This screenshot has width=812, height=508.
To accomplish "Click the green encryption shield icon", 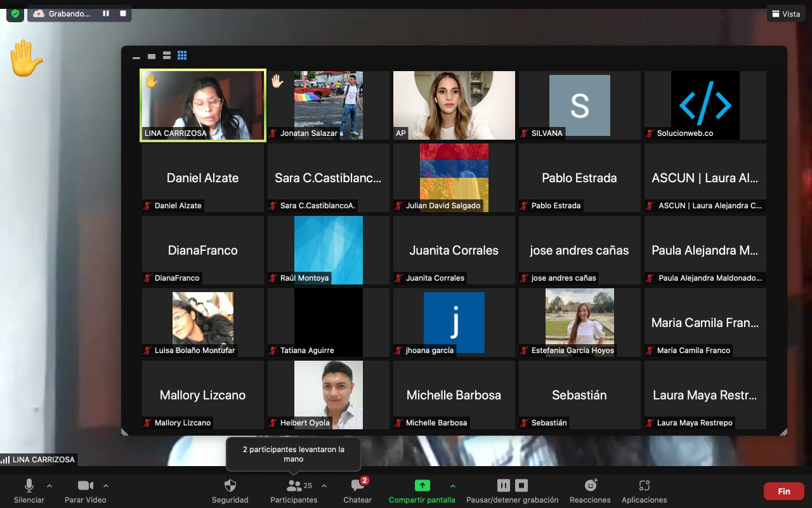I will click(15, 13).
